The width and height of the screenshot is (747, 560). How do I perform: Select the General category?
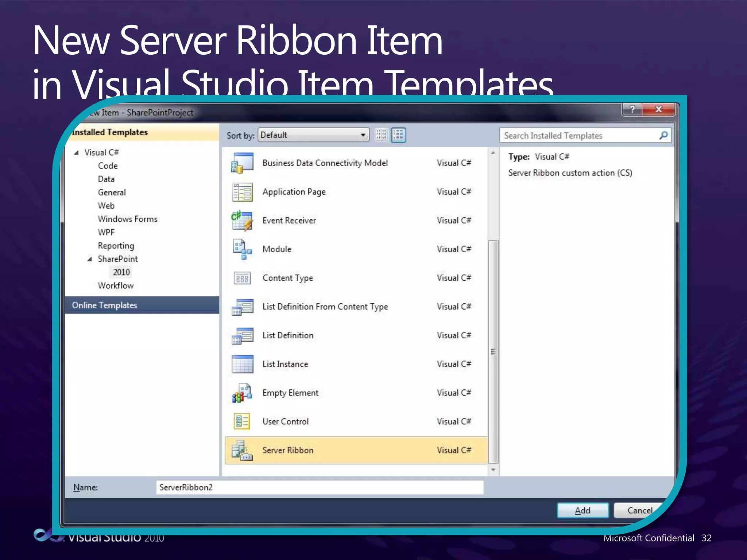(112, 192)
